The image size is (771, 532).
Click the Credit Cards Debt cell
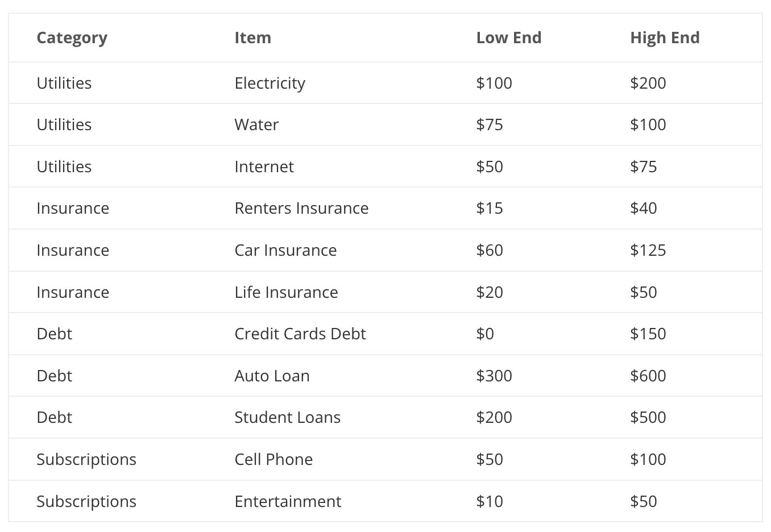click(x=300, y=334)
